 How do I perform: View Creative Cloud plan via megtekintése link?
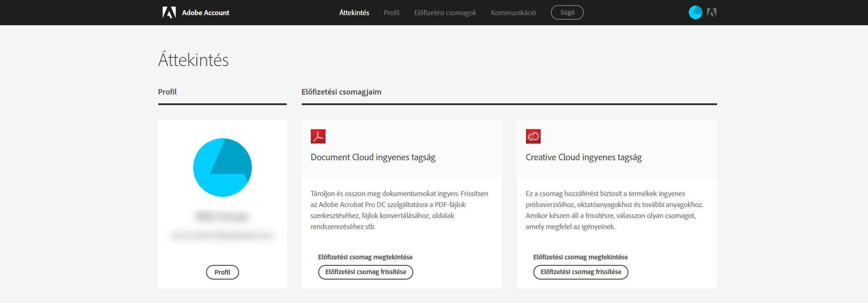581,257
